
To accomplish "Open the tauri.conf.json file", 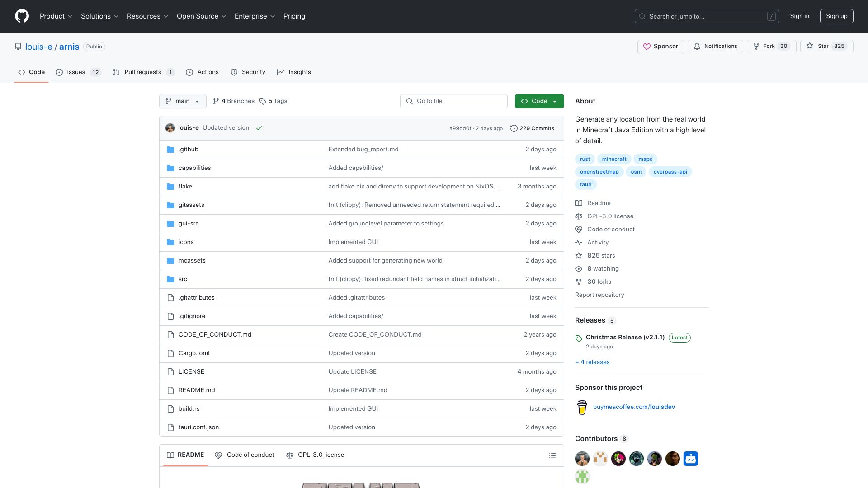I will 198,427.
